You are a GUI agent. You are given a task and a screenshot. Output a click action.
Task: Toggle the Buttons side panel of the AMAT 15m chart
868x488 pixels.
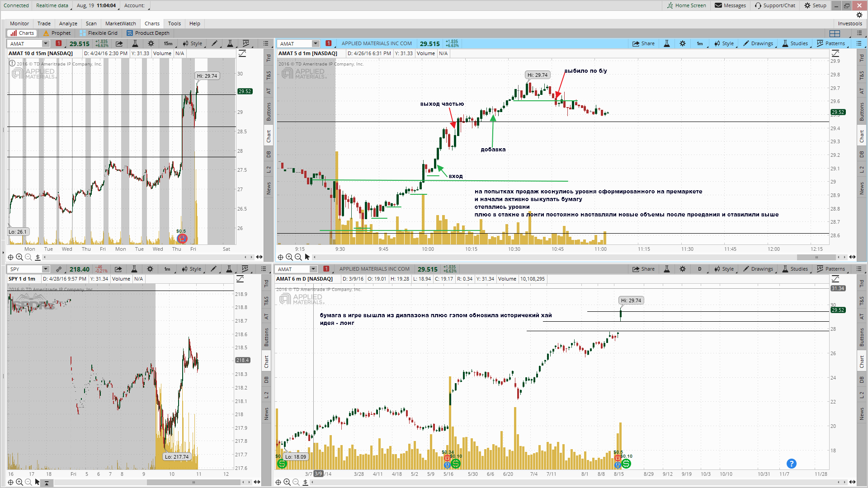269,112
